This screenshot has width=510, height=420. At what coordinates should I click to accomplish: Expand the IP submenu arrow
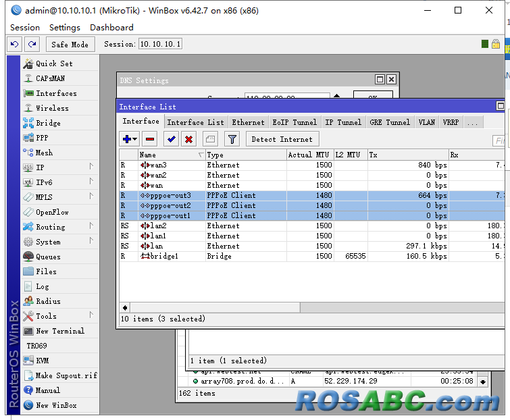click(x=91, y=167)
